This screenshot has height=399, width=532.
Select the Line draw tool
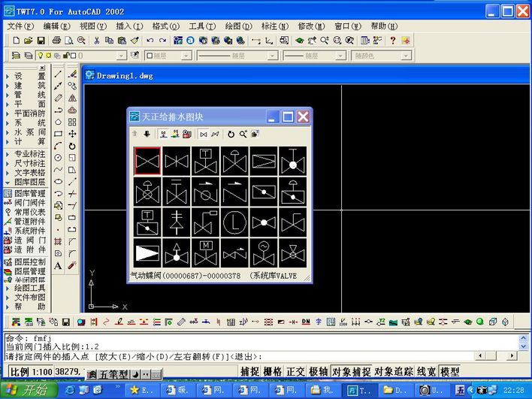tap(59, 74)
